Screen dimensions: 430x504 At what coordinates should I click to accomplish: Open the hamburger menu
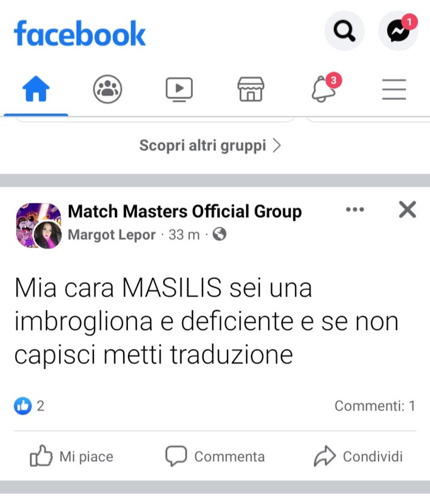394,89
